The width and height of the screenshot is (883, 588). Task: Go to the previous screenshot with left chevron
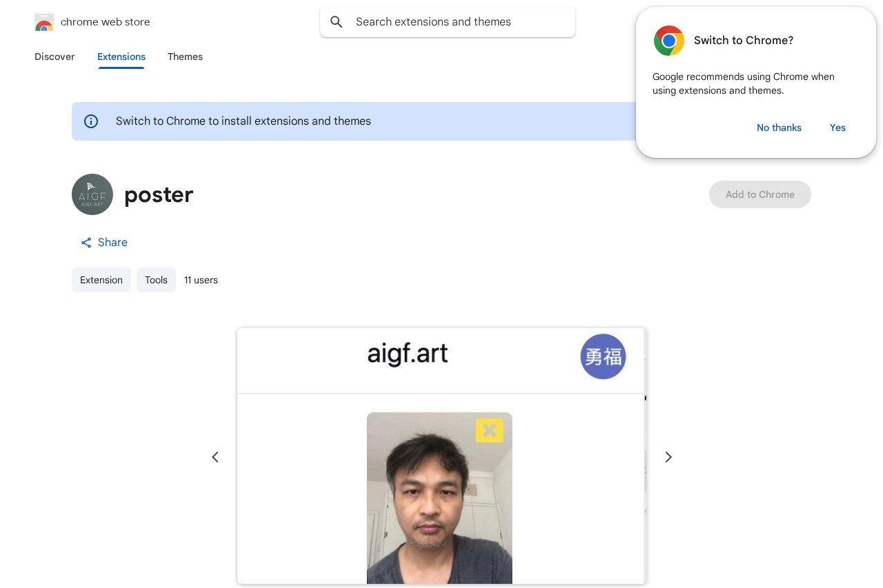(x=215, y=457)
